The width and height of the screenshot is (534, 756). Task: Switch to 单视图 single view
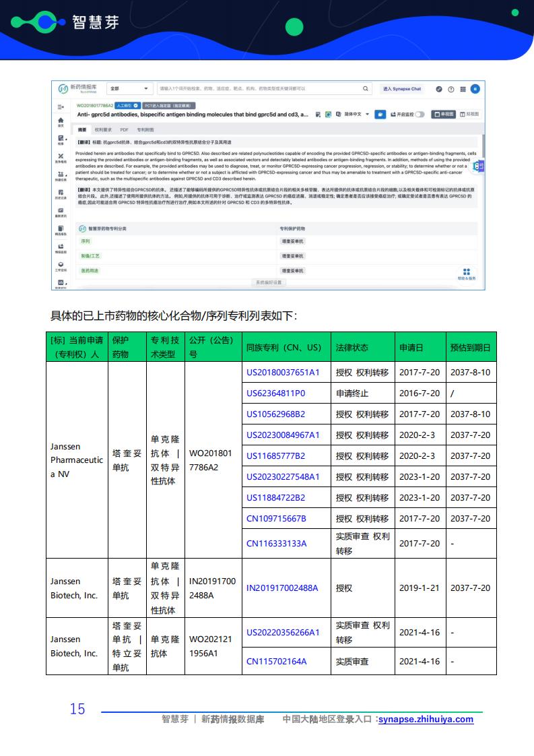443,115
